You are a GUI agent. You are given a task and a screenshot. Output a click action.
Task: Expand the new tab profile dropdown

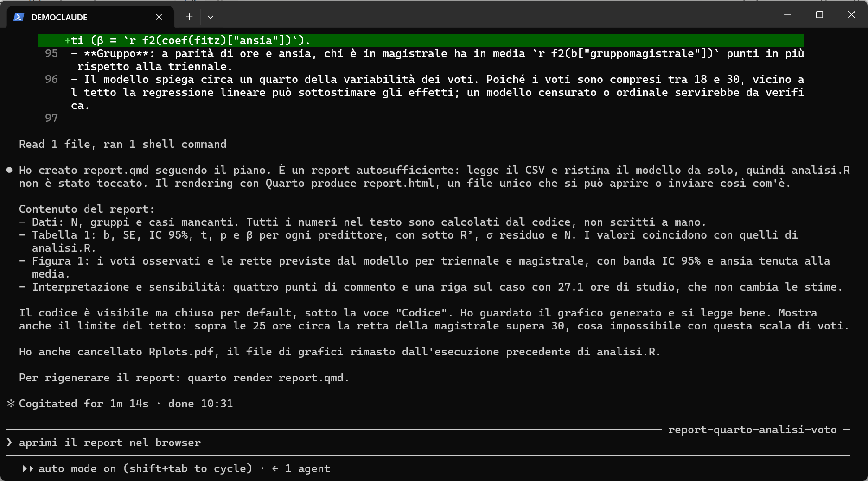pos(211,17)
